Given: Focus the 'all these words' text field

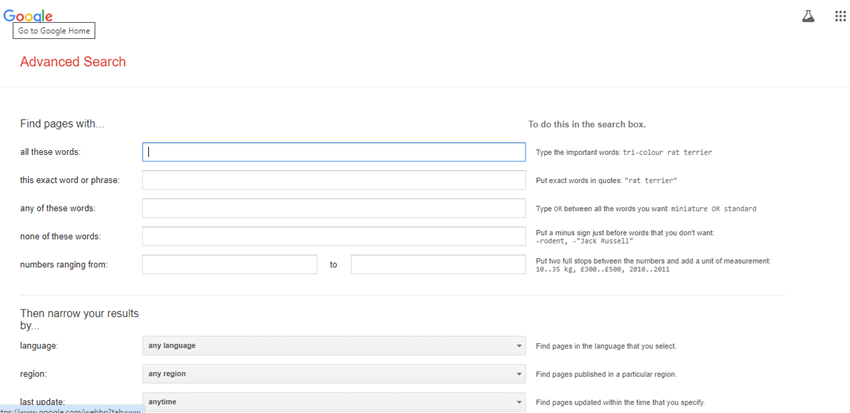Looking at the screenshot, I should coord(333,152).
